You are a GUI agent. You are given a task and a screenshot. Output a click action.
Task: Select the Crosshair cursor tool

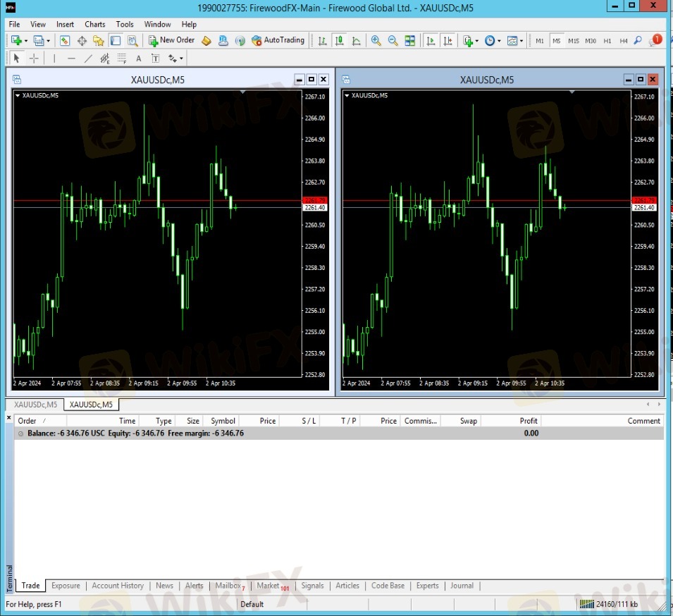click(33, 58)
